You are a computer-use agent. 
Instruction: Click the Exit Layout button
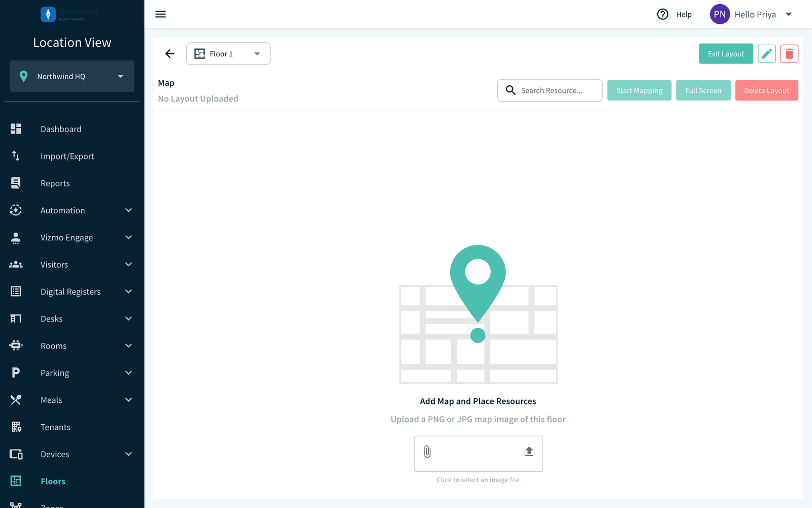click(726, 53)
